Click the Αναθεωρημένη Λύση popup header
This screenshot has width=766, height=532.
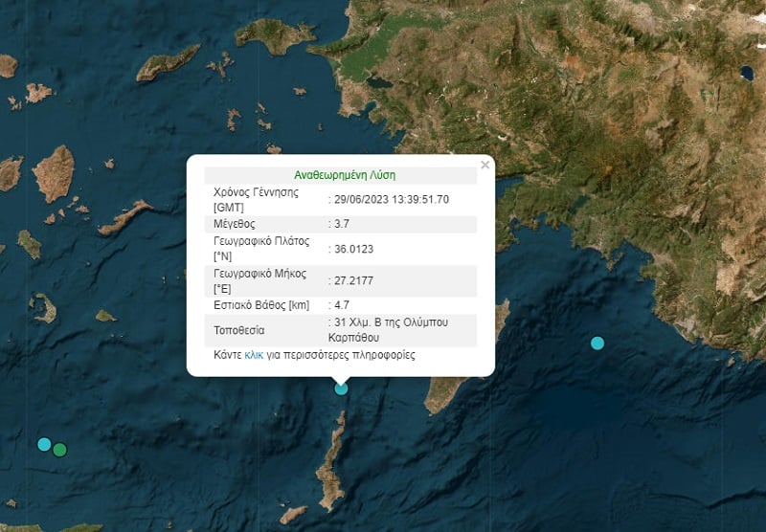click(x=344, y=175)
